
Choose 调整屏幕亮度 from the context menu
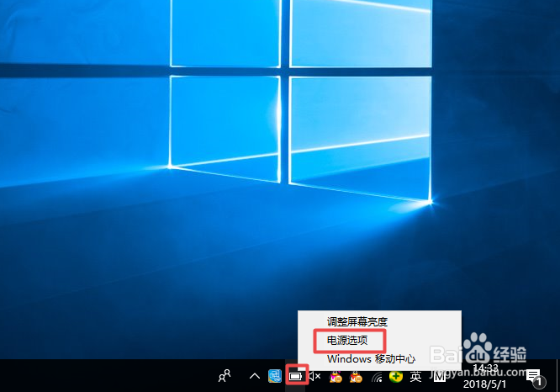click(357, 321)
